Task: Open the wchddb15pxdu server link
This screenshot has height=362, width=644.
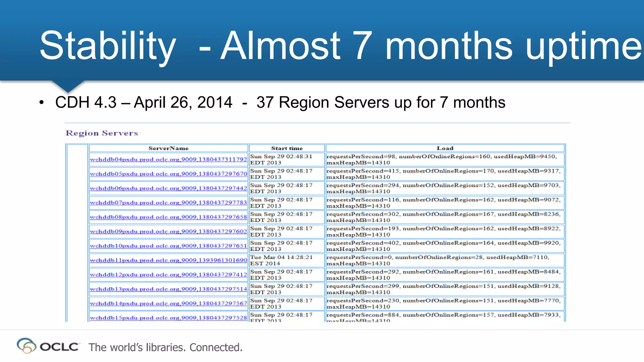Action: tap(168, 318)
